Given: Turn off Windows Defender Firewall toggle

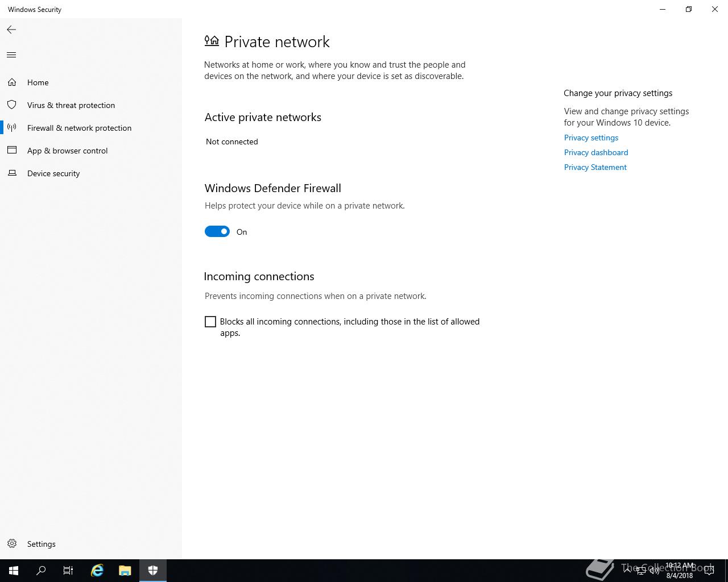Looking at the screenshot, I should (217, 231).
